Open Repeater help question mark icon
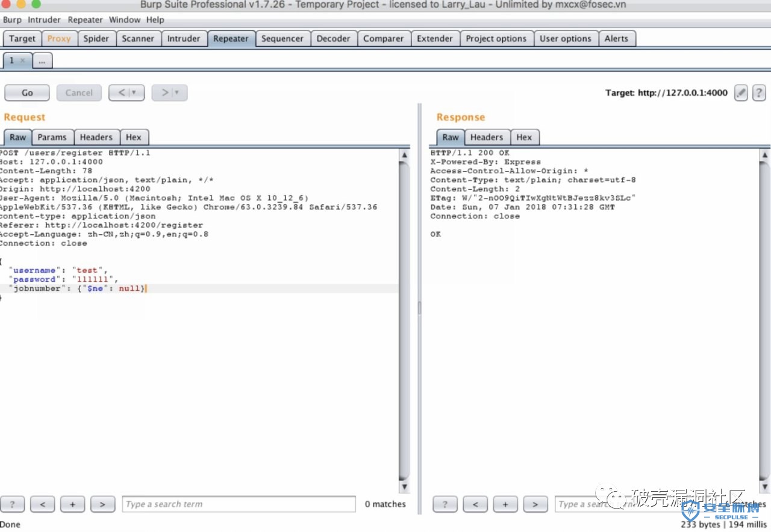The height and width of the screenshot is (532, 771). click(x=759, y=93)
